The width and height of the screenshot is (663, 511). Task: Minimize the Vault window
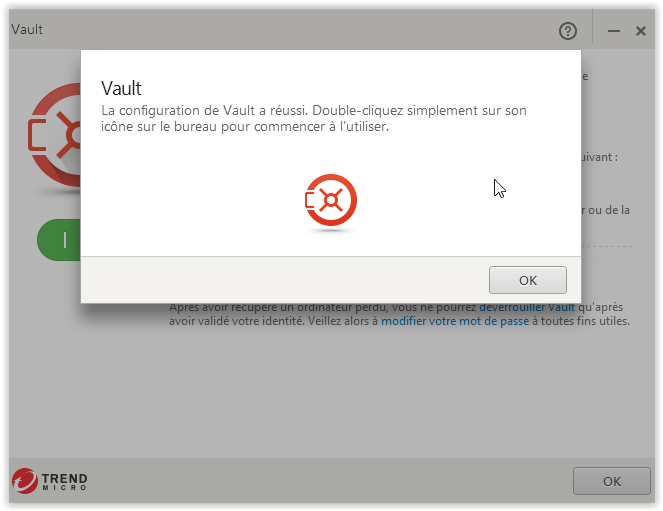(x=614, y=31)
